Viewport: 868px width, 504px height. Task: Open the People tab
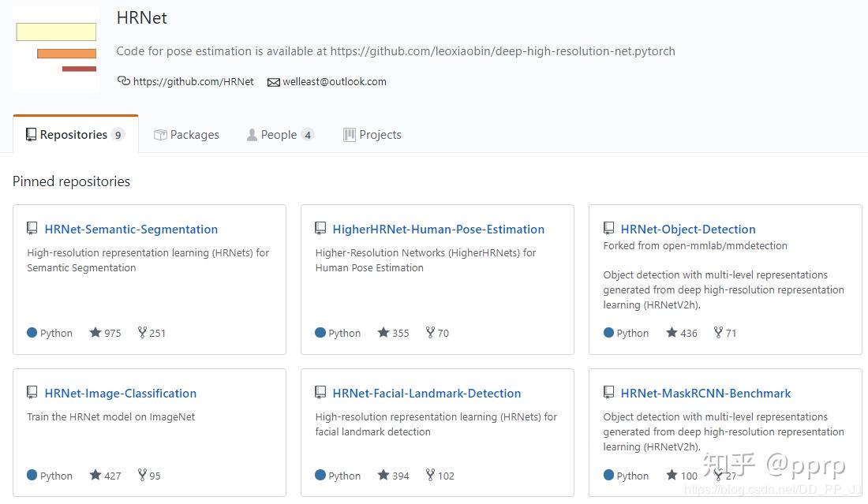[x=279, y=135]
